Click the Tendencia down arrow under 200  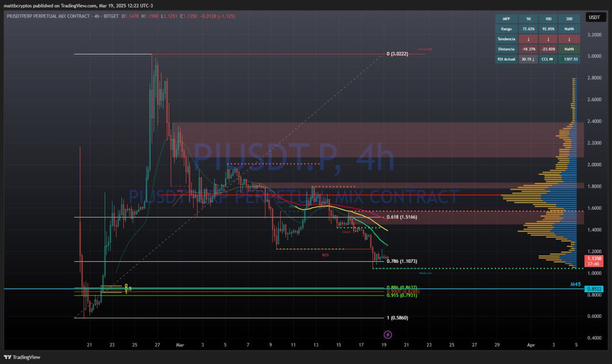[x=570, y=39]
